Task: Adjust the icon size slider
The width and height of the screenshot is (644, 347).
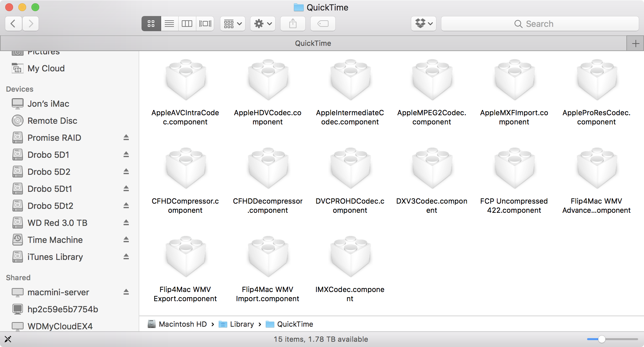Action: [x=602, y=339]
